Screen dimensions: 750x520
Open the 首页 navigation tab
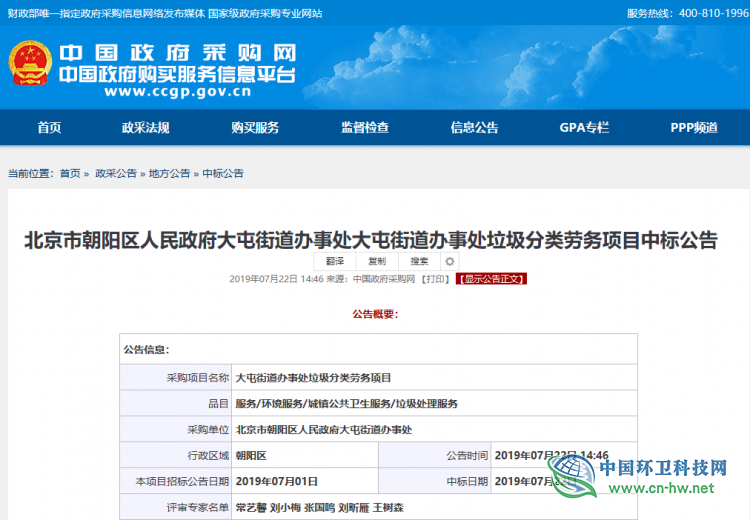49,128
